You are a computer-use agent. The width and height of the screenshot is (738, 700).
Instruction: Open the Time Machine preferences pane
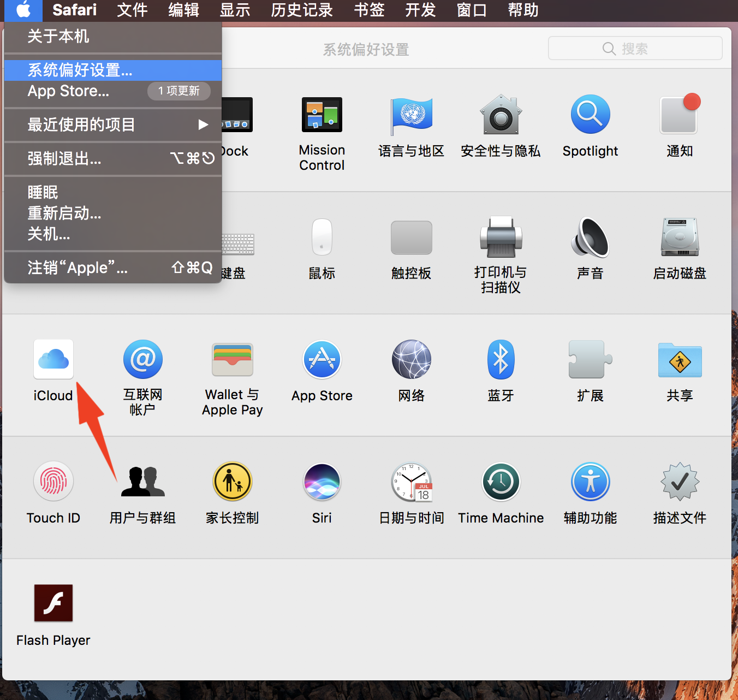tap(501, 482)
